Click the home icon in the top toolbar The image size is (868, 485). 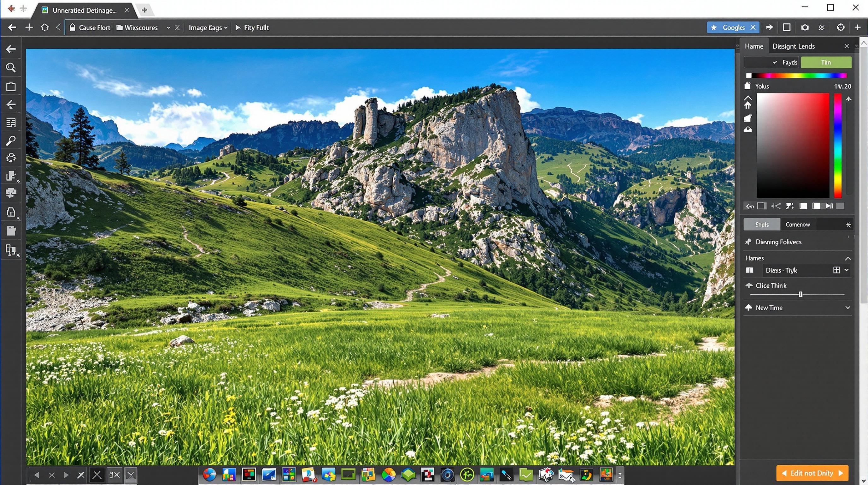click(44, 27)
